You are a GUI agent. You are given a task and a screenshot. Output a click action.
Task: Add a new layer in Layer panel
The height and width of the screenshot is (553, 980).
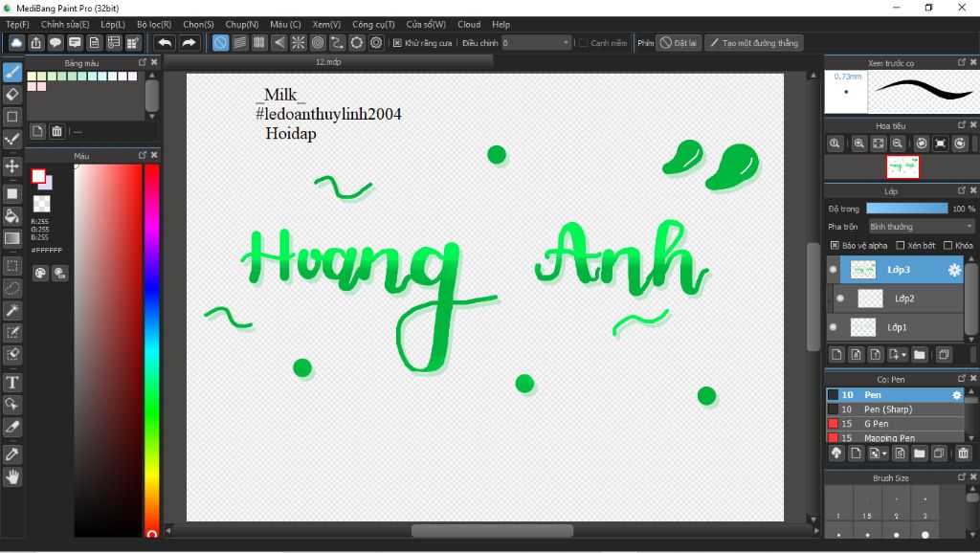(836, 354)
